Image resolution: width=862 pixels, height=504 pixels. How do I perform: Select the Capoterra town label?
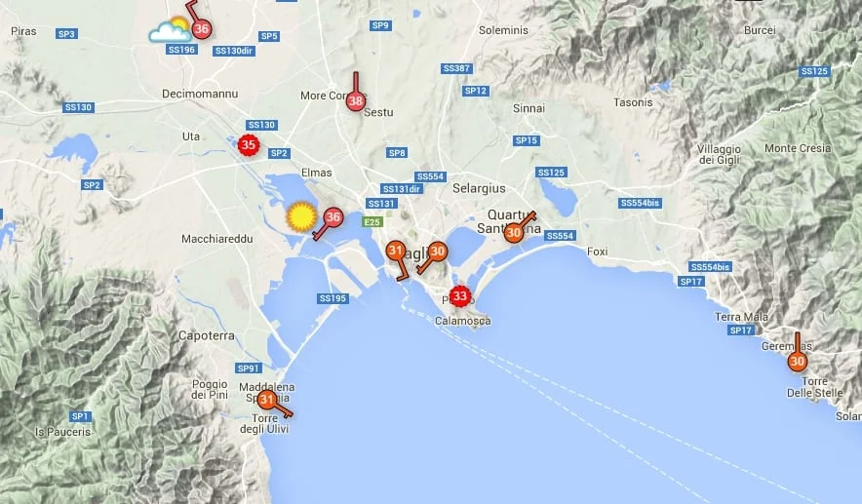(x=206, y=335)
